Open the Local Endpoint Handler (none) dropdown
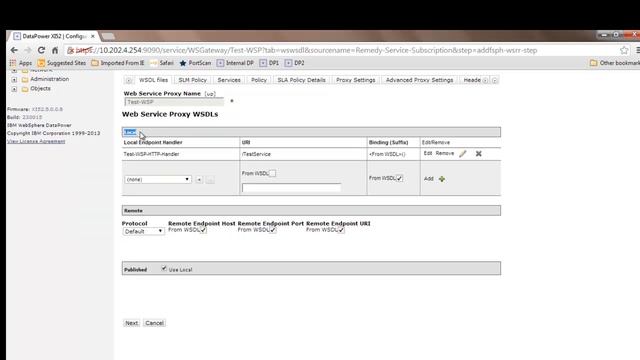 [158, 180]
